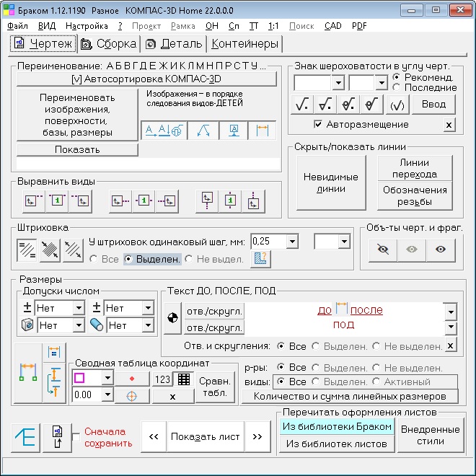Image resolution: width=476 pixels, height=476 pixels.
Task: Click the base symbol rename icon
Action: [x=234, y=131]
